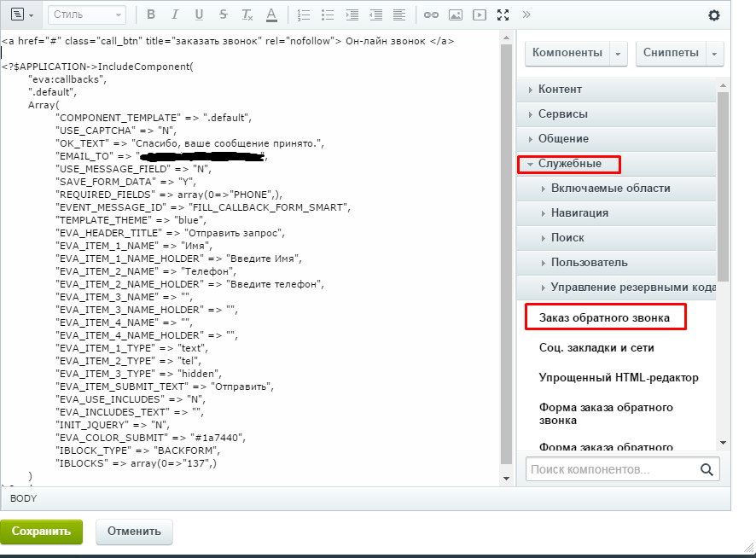Apply underline formatting

tap(199, 15)
